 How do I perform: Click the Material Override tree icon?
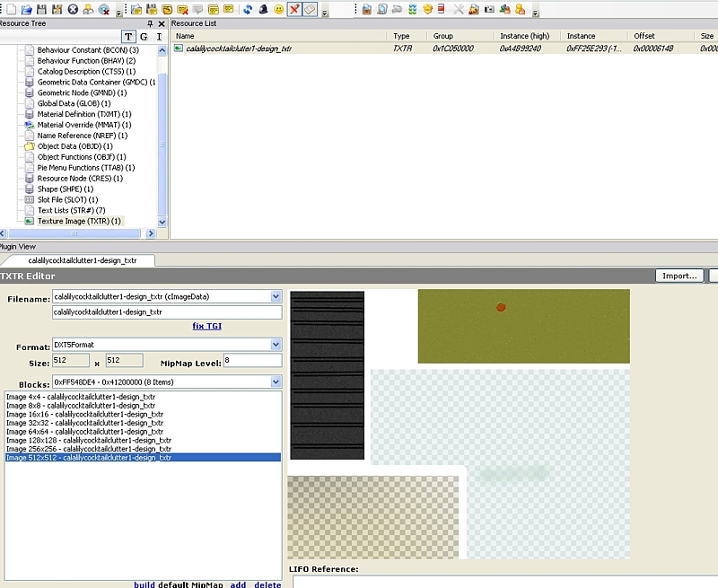29,125
